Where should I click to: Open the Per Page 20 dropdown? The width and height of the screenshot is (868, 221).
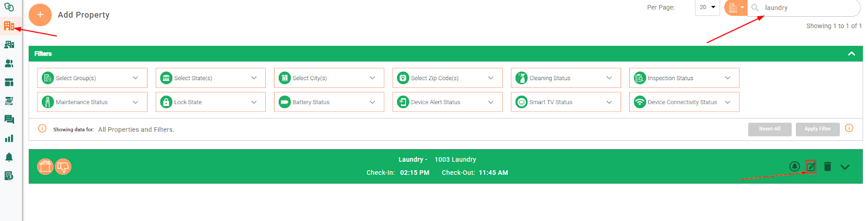pos(707,8)
